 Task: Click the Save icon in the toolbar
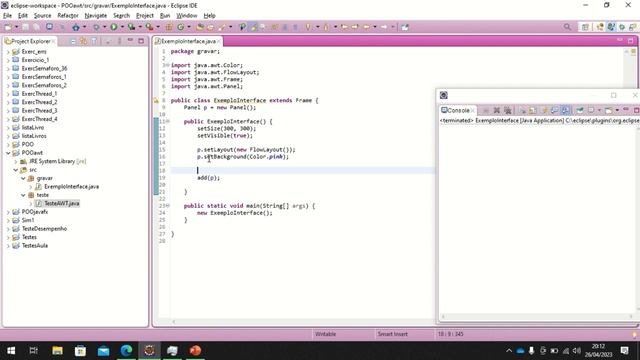coord(26,27)
